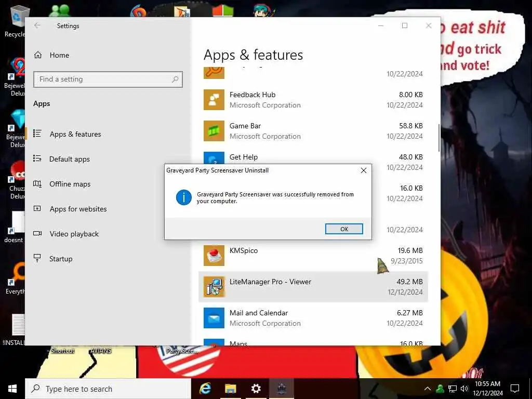Open Startup section
Image resolution: width=532 pixels, height=399 pixels.
tap(61, 259)
